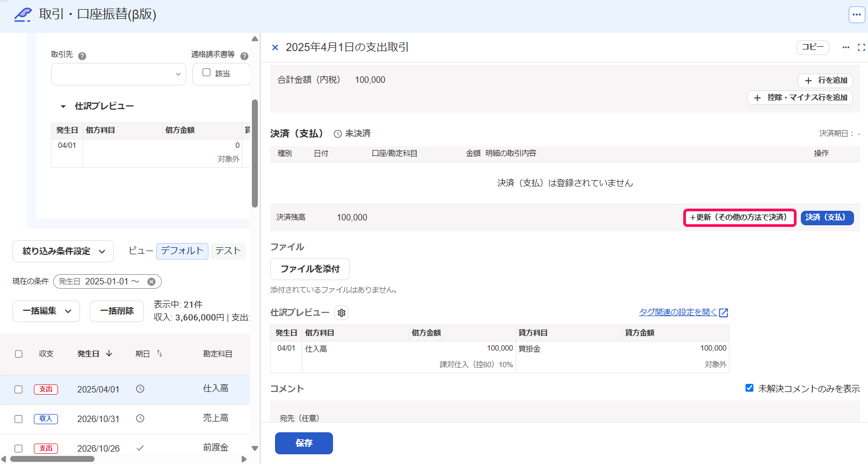The height and width of the screenshot is (464, 868).
Task: Select checkbox for 2026/10/26 前渡金 row
Action: tap(19, 448)
